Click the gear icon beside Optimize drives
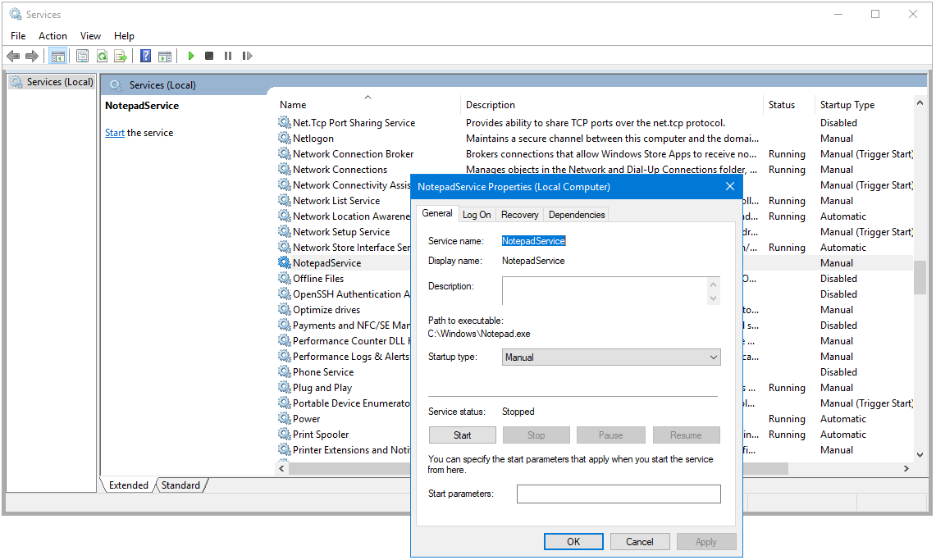Image resolution: width=936 pixels, height=560 pixels. tap(284, 310)
